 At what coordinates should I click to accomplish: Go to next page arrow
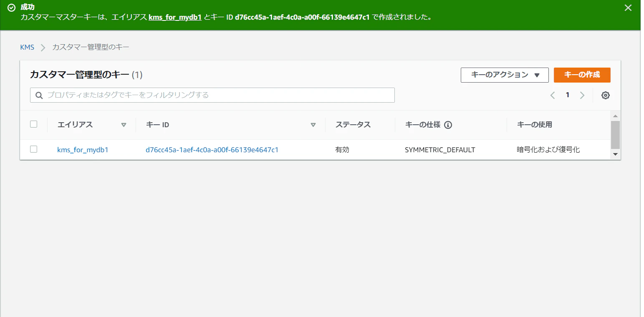click(582, 95)
